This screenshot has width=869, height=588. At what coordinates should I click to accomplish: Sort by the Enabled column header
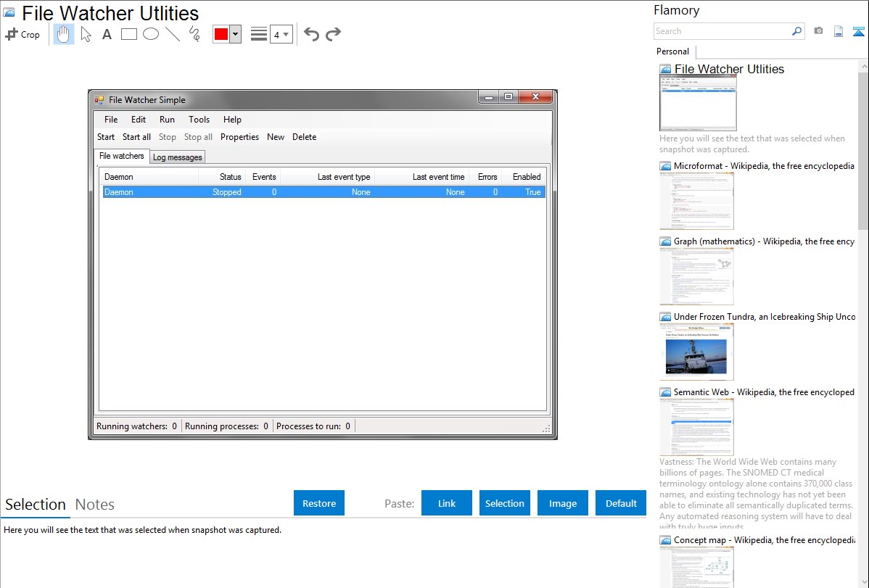(524, 177)
